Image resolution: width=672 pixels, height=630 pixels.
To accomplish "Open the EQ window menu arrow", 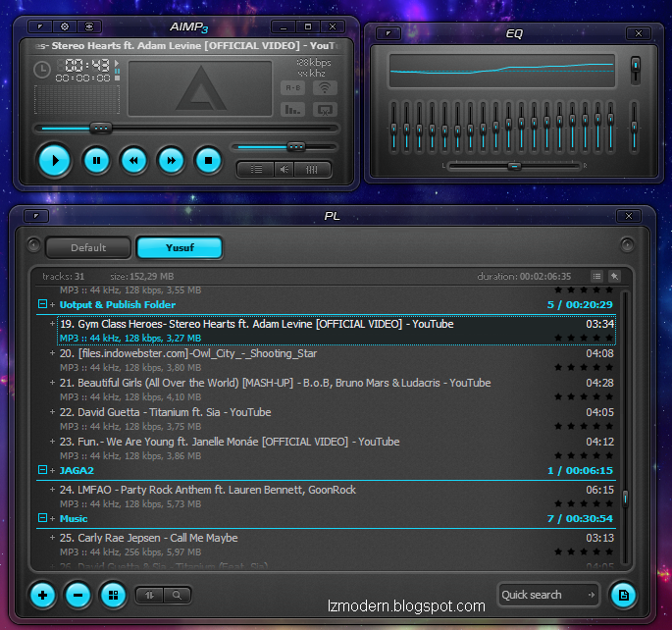I will pyautogui.click(x=388, y=33).
